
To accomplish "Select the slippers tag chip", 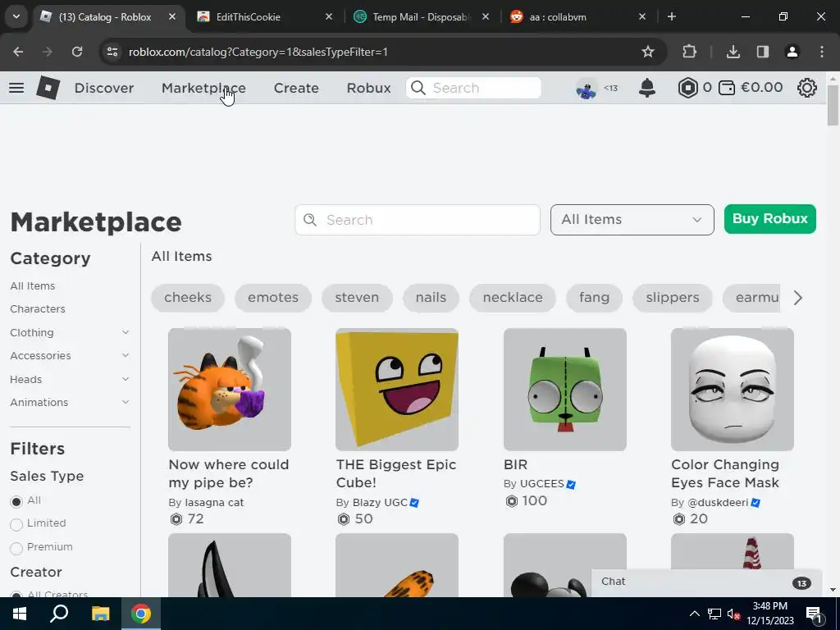I will [673, 298].
